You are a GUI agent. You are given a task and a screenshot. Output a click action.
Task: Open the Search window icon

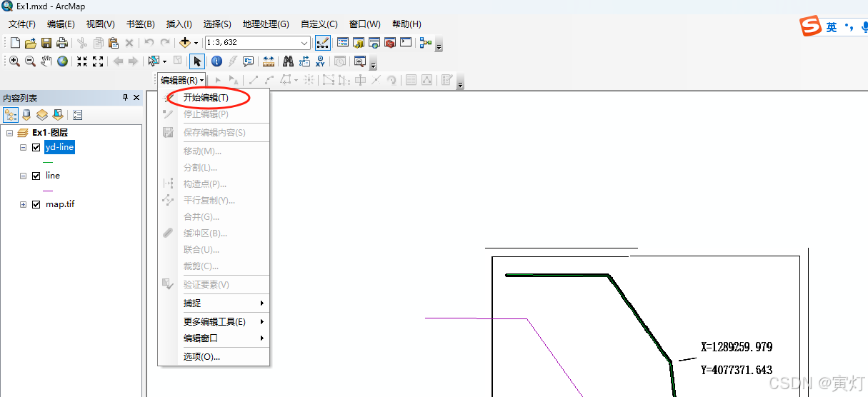tap(374, 43)
